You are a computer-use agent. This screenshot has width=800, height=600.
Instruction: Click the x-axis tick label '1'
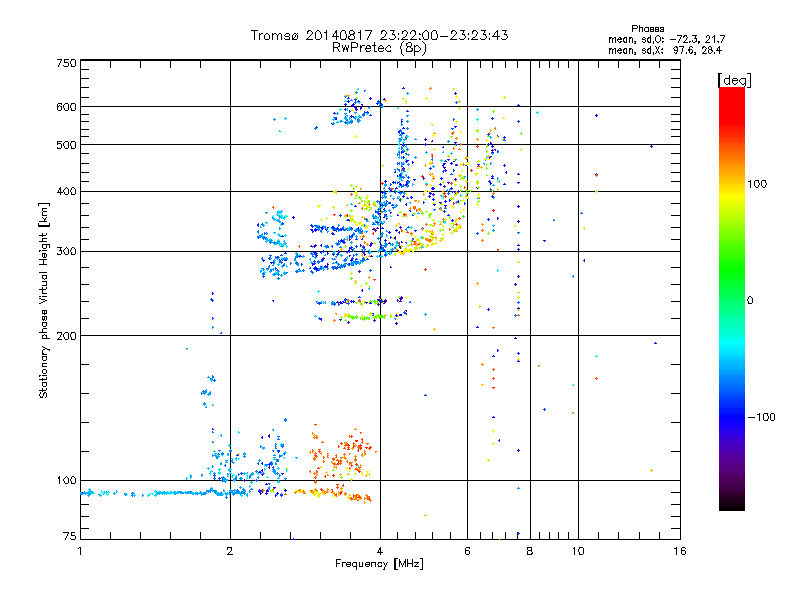pyautogui.click(x=80, y=551)
